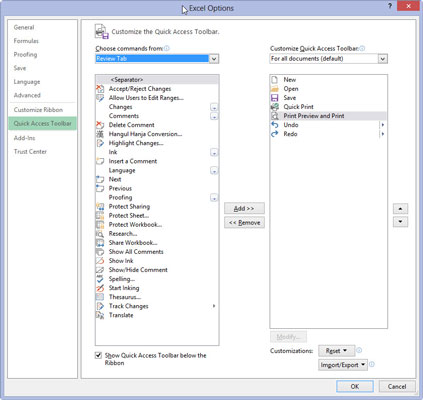
Task: Click the Spelling checkmark icon
Action: point(100,279)
